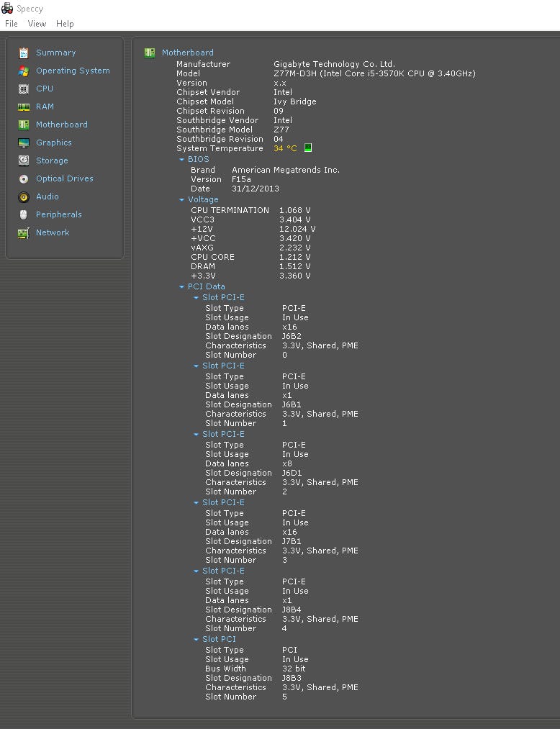Open the View menu

(x=37, y=24)
